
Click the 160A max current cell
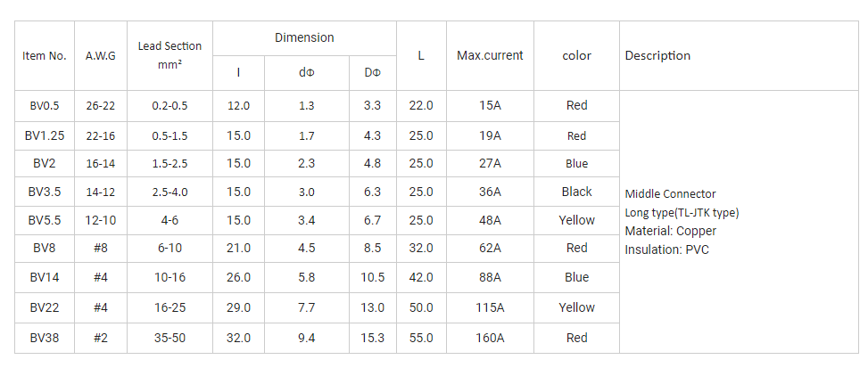pyautogui.click(x=490, y=338)
